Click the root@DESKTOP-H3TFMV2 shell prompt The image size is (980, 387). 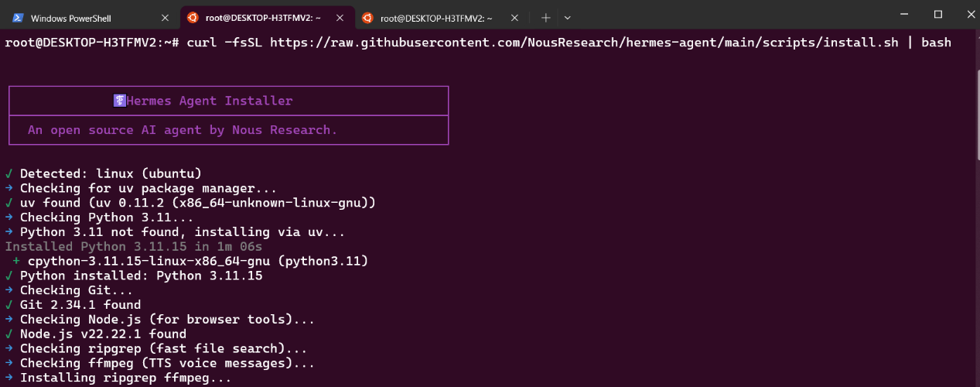pyautogui.click(x=92, y=43)
